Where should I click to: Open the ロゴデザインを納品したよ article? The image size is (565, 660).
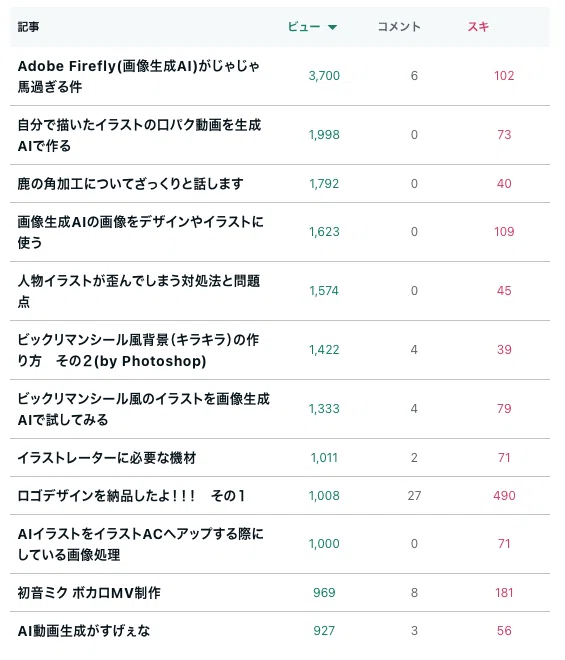point(131,495)
